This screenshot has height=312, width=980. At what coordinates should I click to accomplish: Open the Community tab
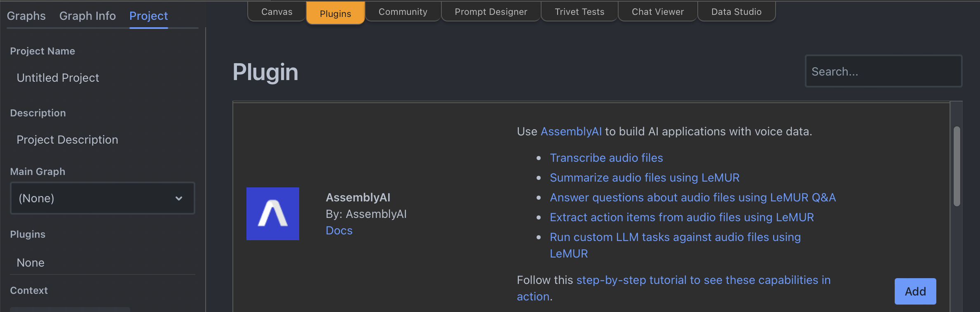(403, 12)
